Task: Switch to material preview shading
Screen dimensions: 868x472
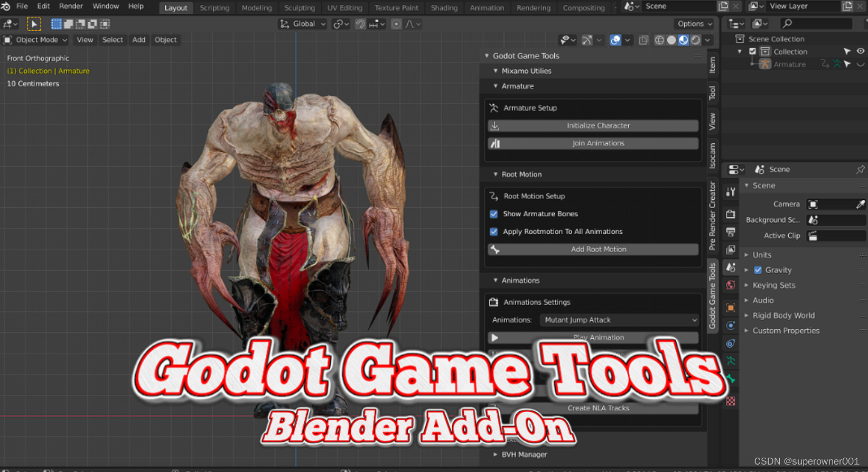Action: pos(684,40)
